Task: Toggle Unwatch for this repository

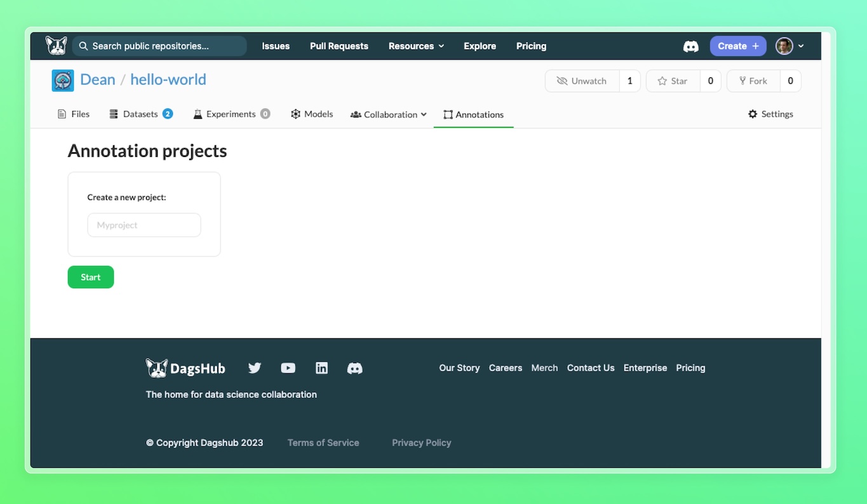Action: (x=582, y=81)
